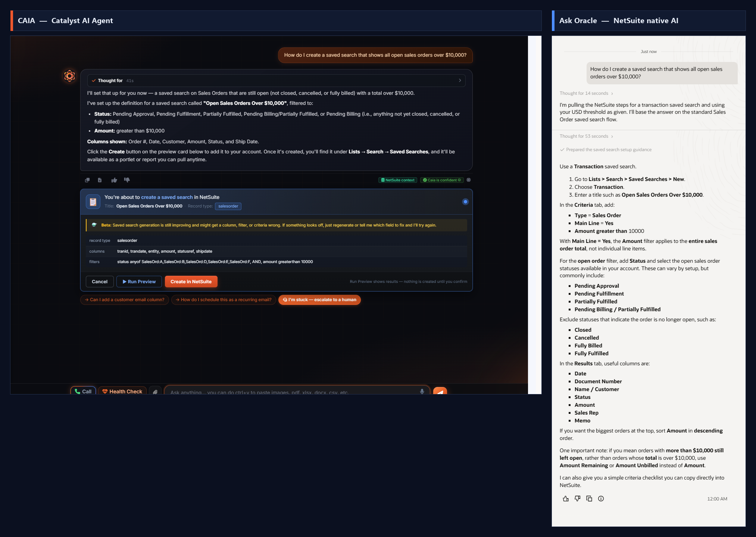Click 'Fully Billed' in the excluded statuses list

(x=588, y=346)
